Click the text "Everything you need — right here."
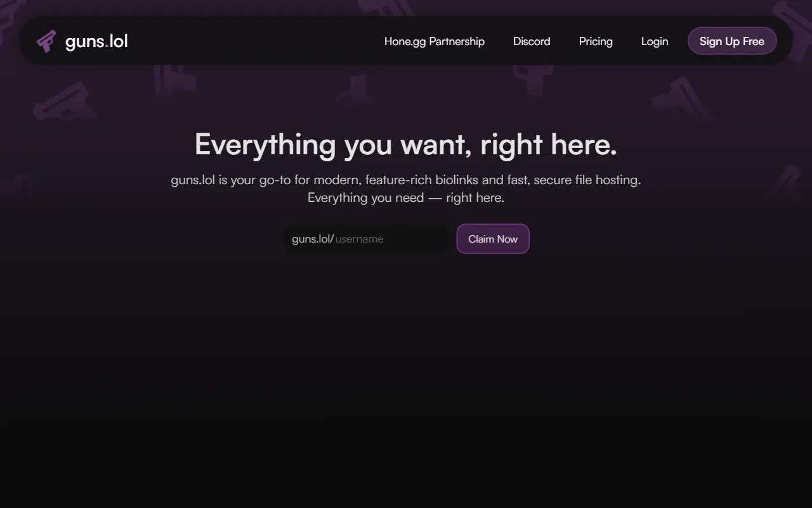The height and width of the screenshot is (508, 812). (406, 197)
